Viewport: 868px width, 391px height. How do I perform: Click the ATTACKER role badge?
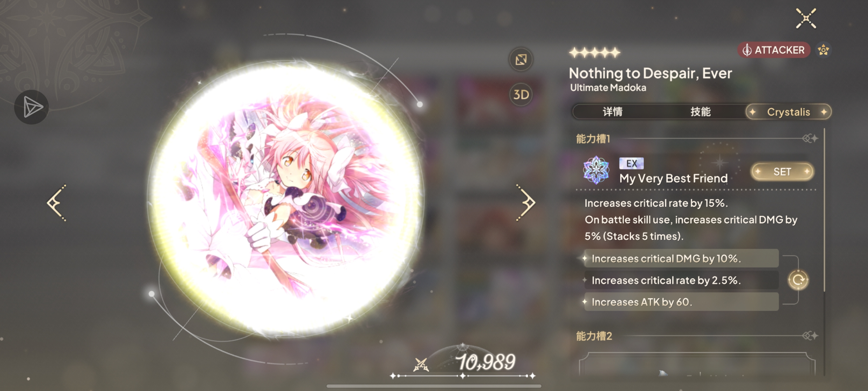(774, 50)
